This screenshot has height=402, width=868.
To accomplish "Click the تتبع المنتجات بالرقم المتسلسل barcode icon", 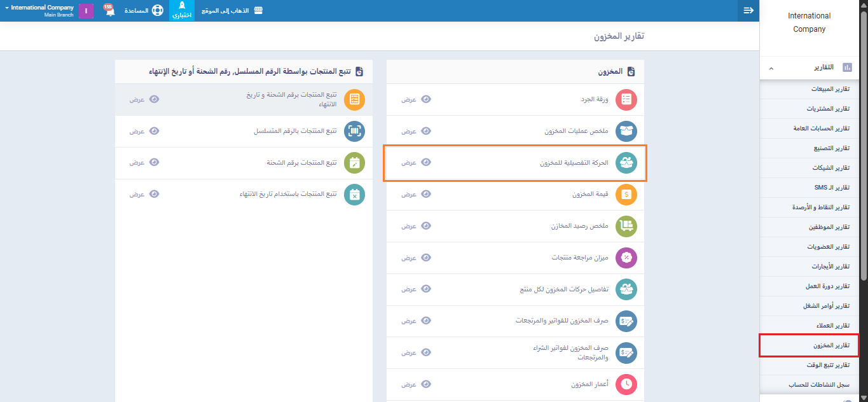I will [x=354, y=131].
